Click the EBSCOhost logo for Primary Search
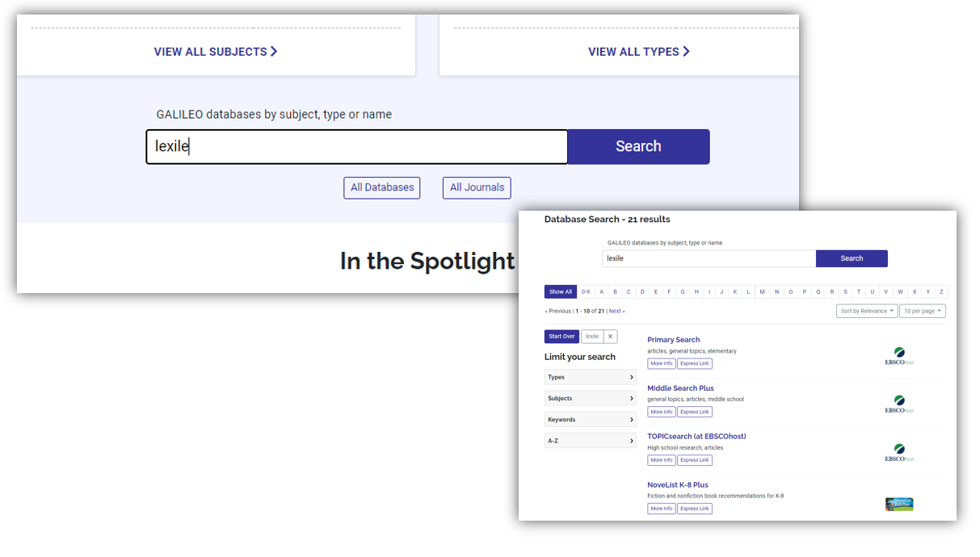 899,356
